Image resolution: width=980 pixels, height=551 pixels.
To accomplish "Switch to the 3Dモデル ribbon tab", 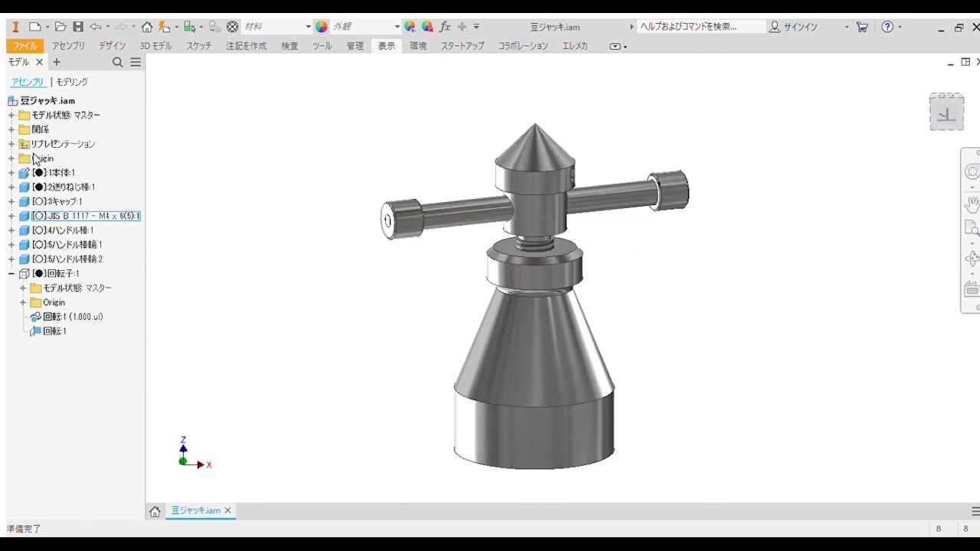I will point(156,46).
